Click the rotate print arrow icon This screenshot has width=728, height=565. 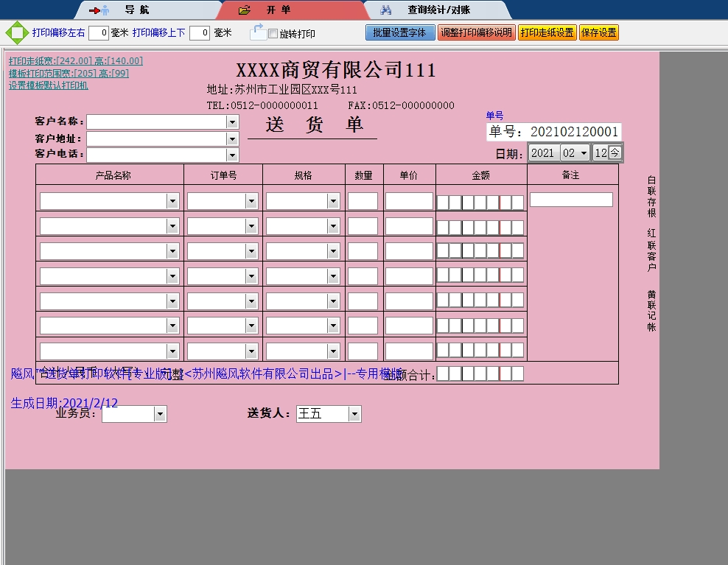point(257,32)
